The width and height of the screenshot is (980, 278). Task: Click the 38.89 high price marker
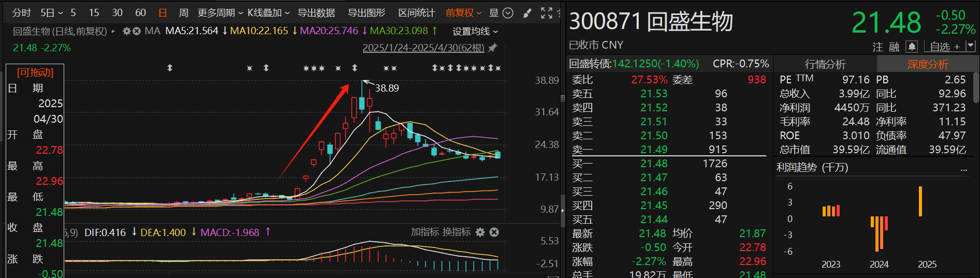[387, 88]
